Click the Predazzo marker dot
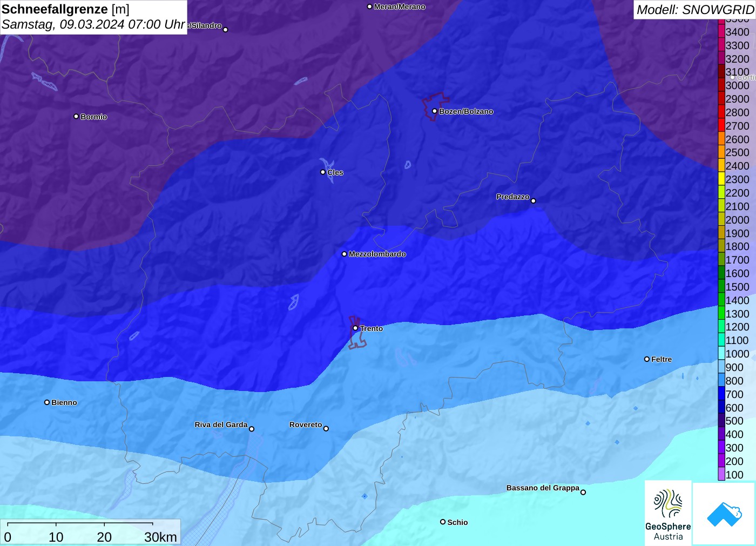This screenshot has height=546, width=756. pyautogui.click(x=534, y=201)
